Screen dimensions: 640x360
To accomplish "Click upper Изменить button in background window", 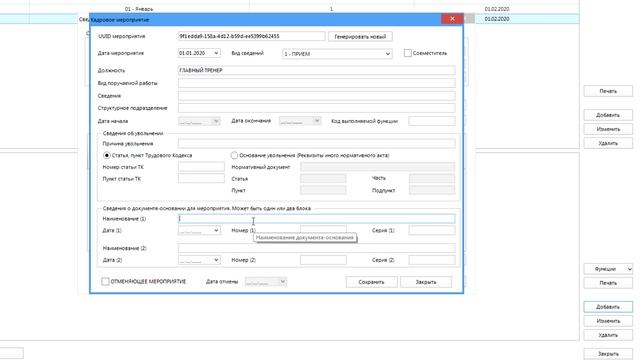I will point(608,129).
